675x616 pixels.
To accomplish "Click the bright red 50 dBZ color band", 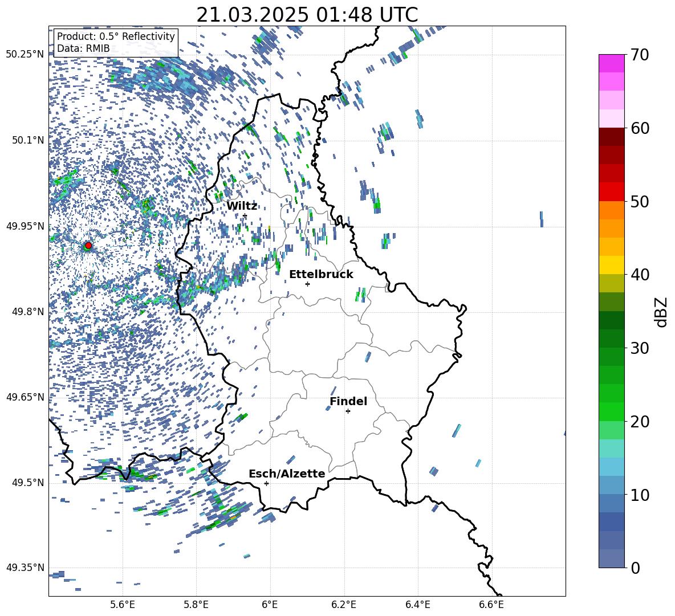I will click(611, 192).
